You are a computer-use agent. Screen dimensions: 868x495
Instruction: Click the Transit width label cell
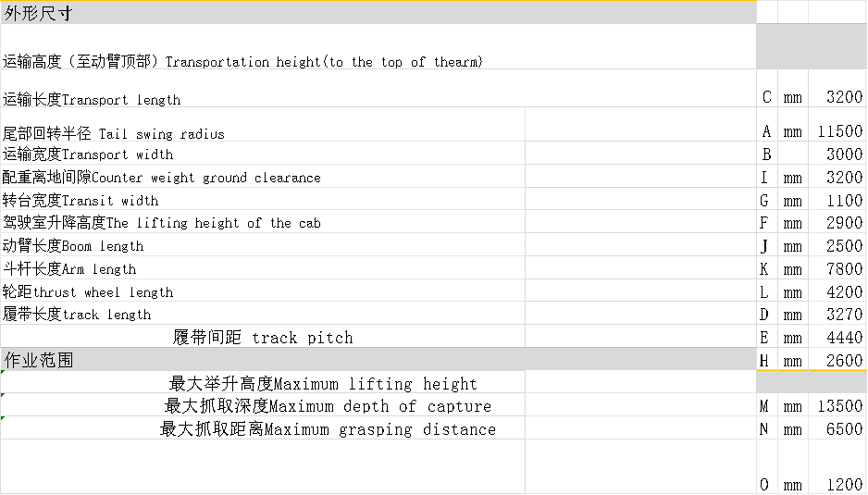[81, 200]
